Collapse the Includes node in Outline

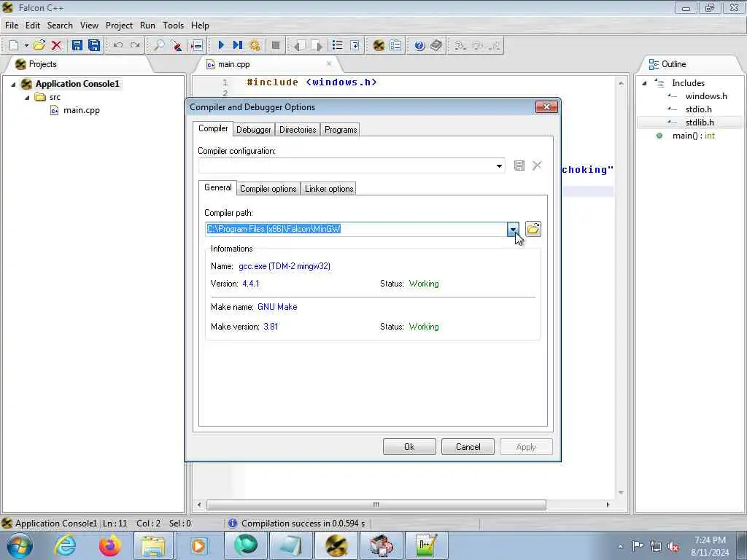(x=644, y=83)
